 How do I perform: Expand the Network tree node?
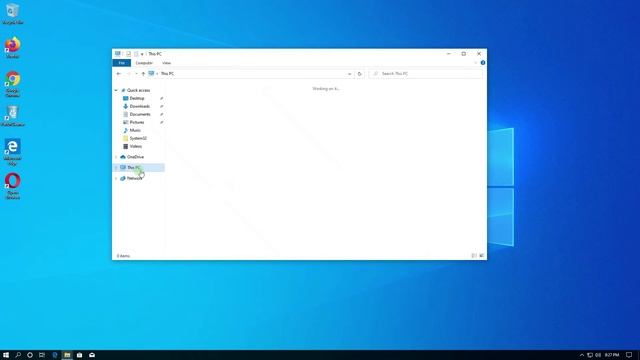coord(116,178)
